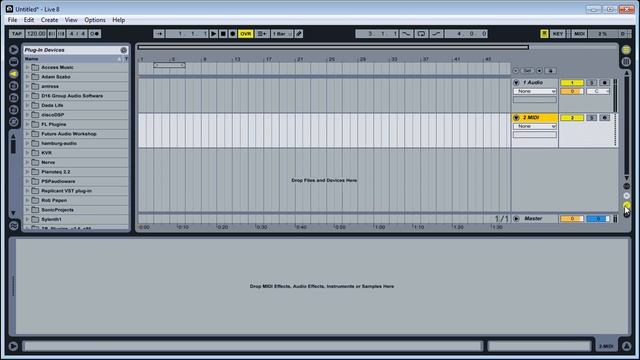Toggle Punch-In switch
640x360 pixels.
406,34
